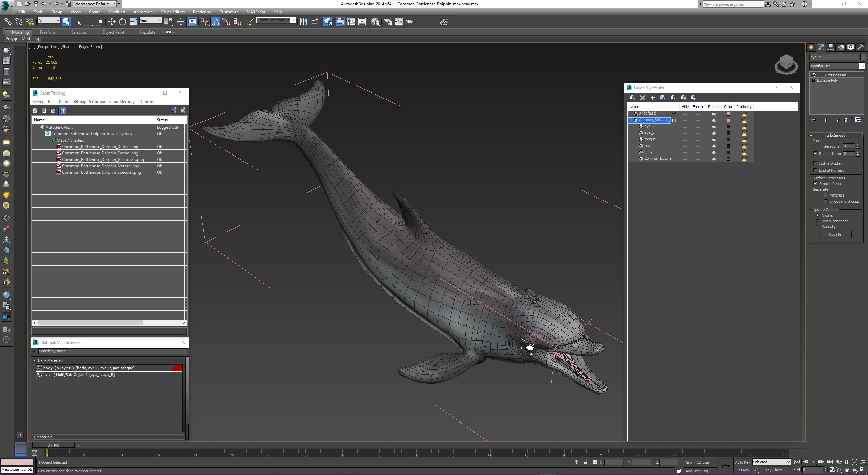Viewport: 868px width, 475px height.
Task: Click the Play Animation button
Action: (x=813, y=462)
